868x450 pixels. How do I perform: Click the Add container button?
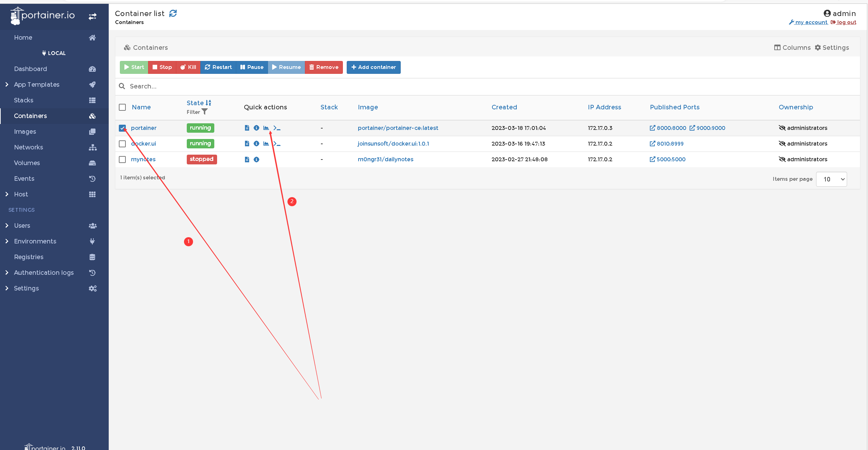373,67
